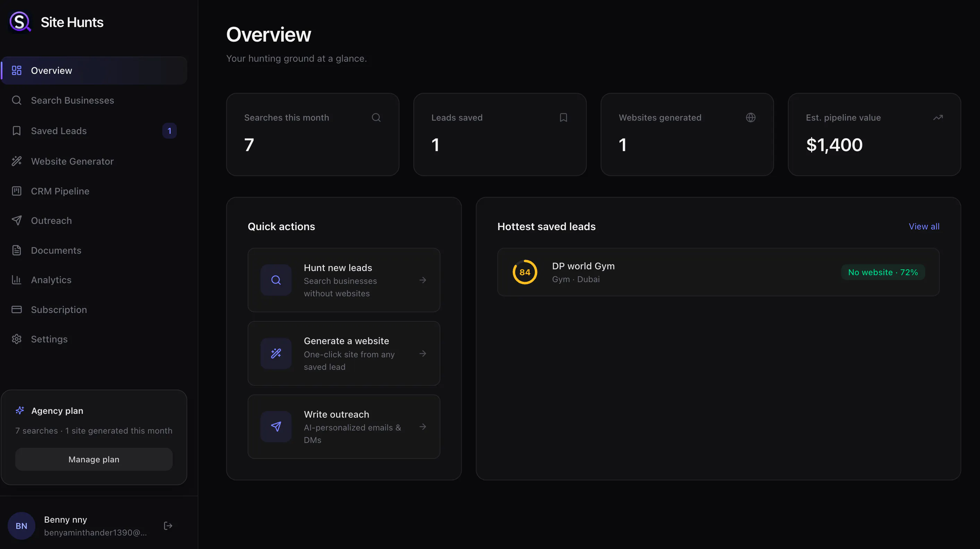Screen dimensions: 980x549
Task: Click the magnifier icon in Searches this month card
Action: tap(376, 117)
